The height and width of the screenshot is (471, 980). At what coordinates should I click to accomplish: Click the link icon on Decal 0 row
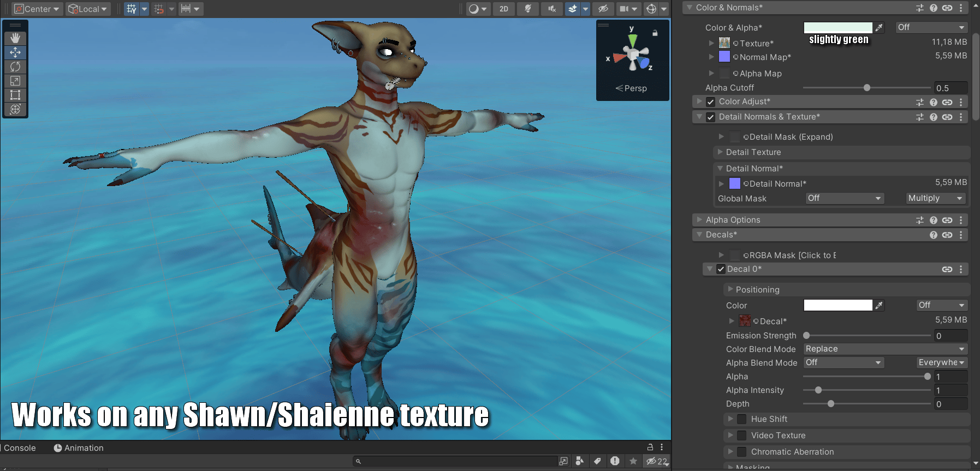click(947, 269)
